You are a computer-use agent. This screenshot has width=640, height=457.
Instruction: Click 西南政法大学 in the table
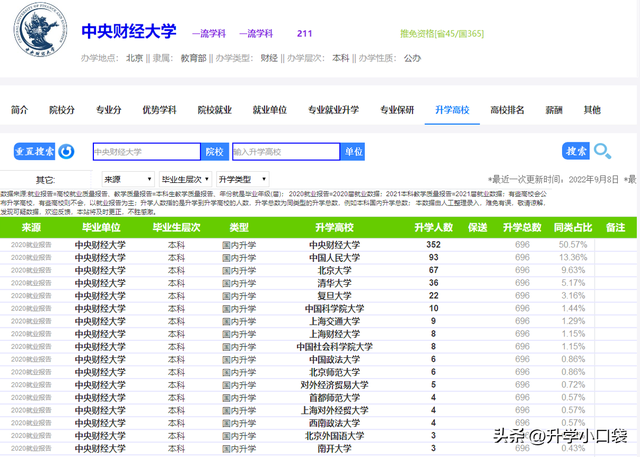[x=334, y=423]
